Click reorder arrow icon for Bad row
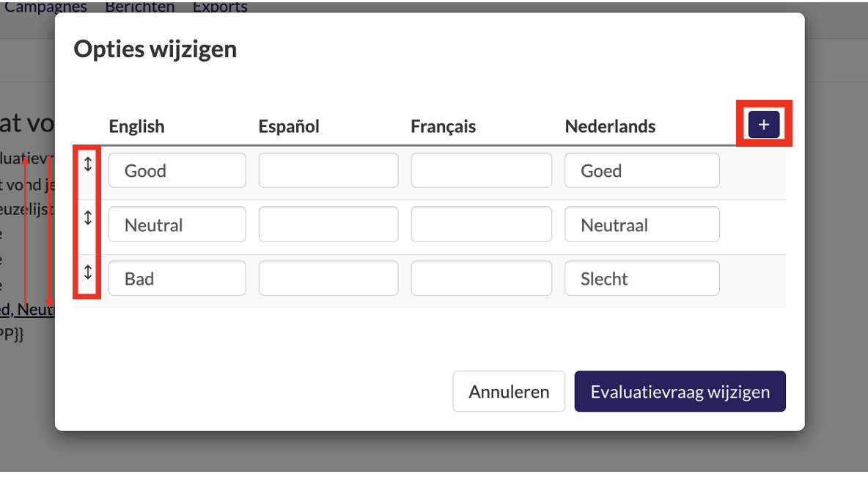This screenshot has height=477, width=868. (x=87, y=272)
